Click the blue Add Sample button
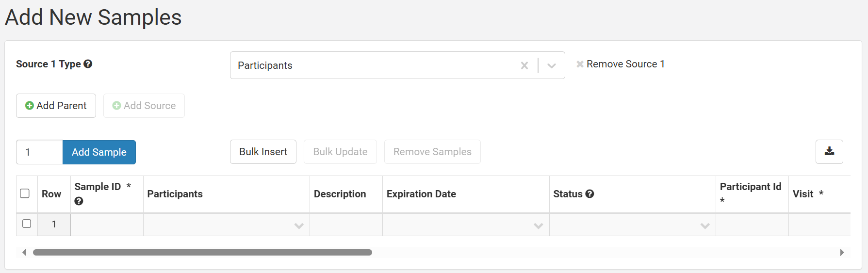Image resolution: width=868 pixels, height=273 pixels. pyautogui.click(x=99, y=152)
